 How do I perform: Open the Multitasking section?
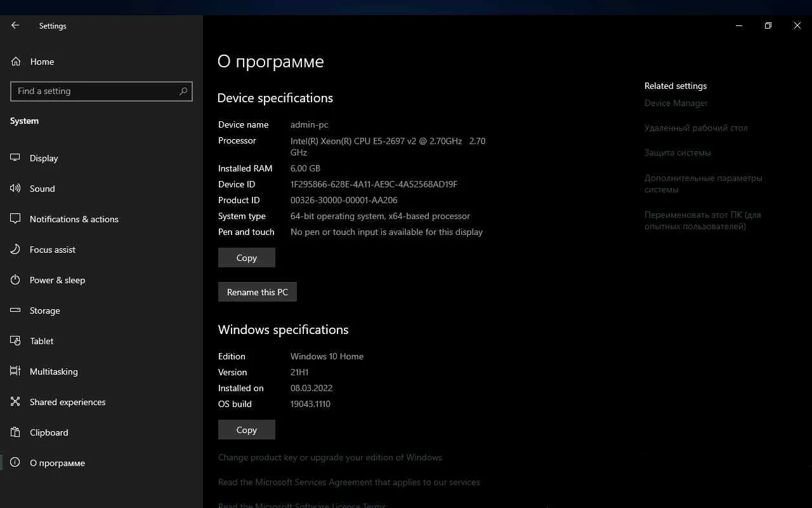pos(53,371)
